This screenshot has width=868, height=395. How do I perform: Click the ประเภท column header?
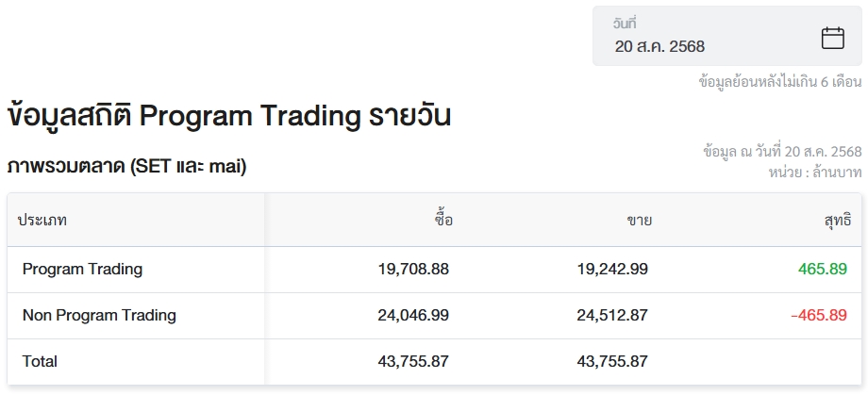(42, 221)
